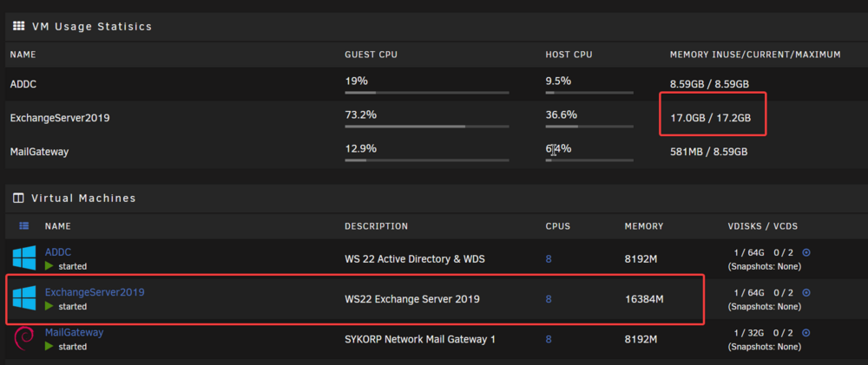Click ADDC's vdisk circle icon
The height and width of the screenshot is (365, 868).
point(806,252)
